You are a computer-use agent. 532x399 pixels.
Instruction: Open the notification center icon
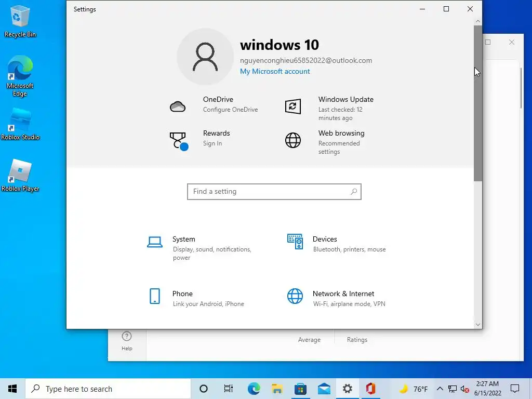coord(515,389)
